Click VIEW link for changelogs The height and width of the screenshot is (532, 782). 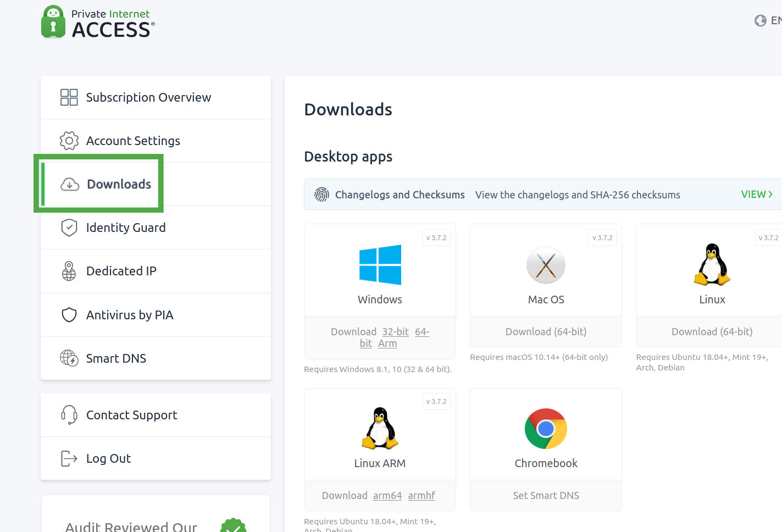757,195
